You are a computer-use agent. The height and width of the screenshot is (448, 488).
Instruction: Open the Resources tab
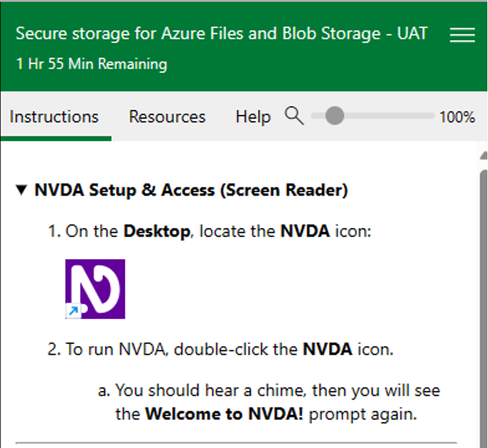167,117
